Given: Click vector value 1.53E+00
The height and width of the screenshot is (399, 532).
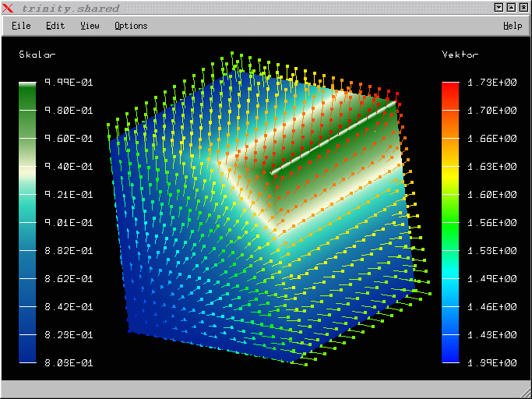Looking at the screenshot, I should tap(492, 251).
